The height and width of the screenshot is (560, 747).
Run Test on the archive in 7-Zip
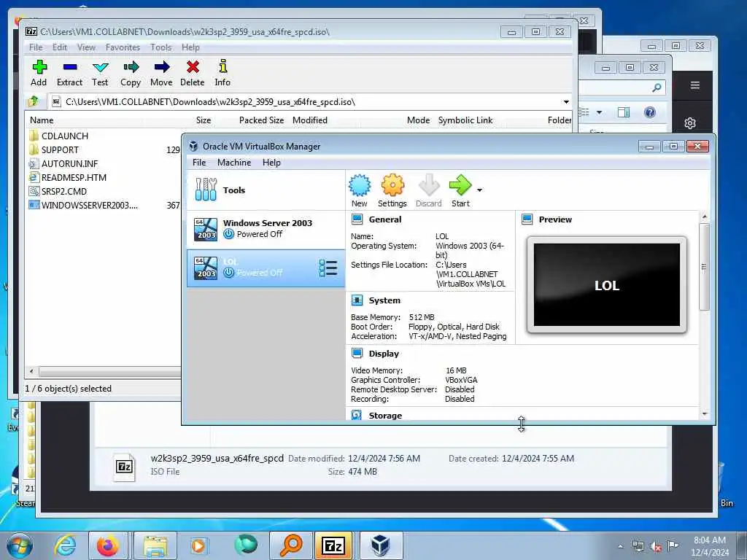click(100, 73)
